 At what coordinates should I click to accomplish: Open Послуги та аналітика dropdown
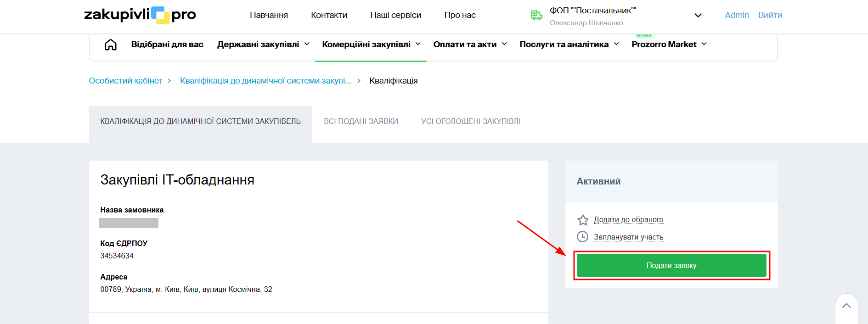click(x=569, y=45)
